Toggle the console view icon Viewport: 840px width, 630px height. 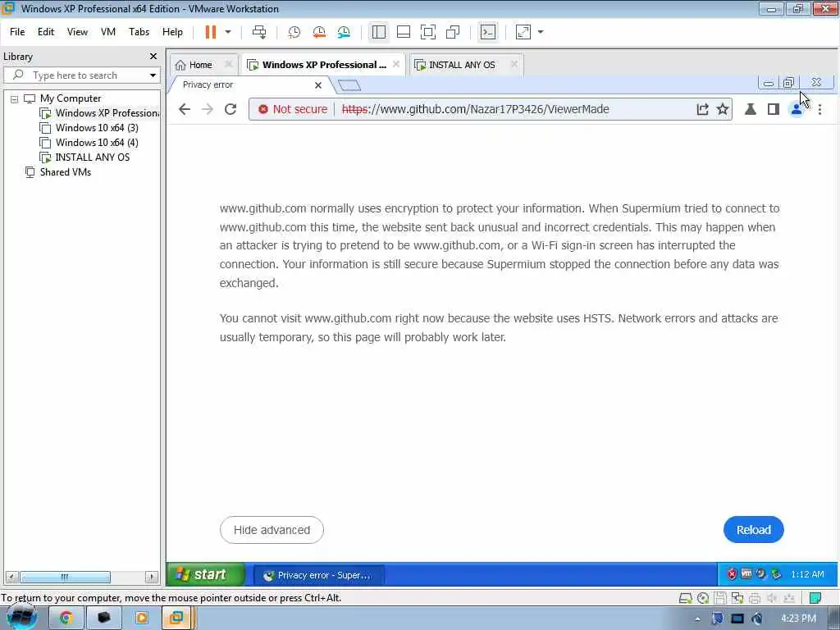pos(487,32)
